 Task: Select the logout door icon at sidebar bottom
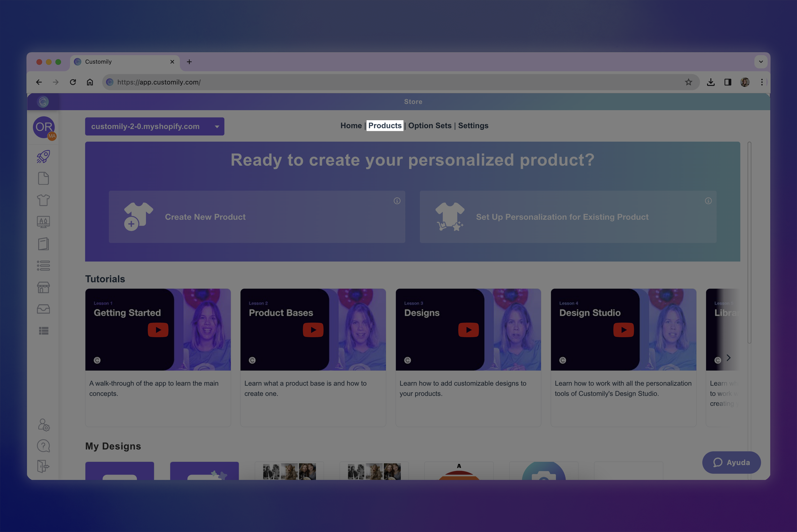click(x=43, y=466)
